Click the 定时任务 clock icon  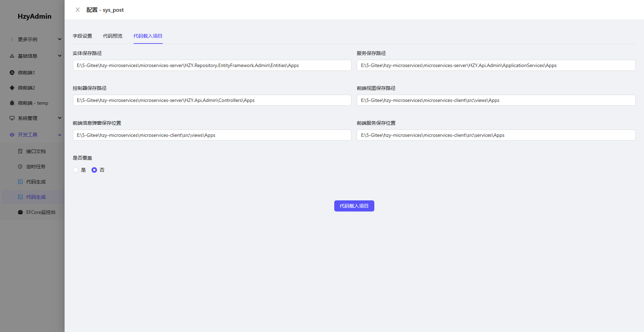tap(20, 167)
